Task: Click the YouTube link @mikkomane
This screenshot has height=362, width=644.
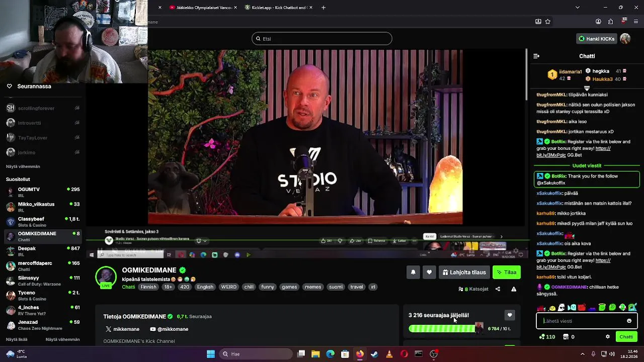Action: [169, 329]
